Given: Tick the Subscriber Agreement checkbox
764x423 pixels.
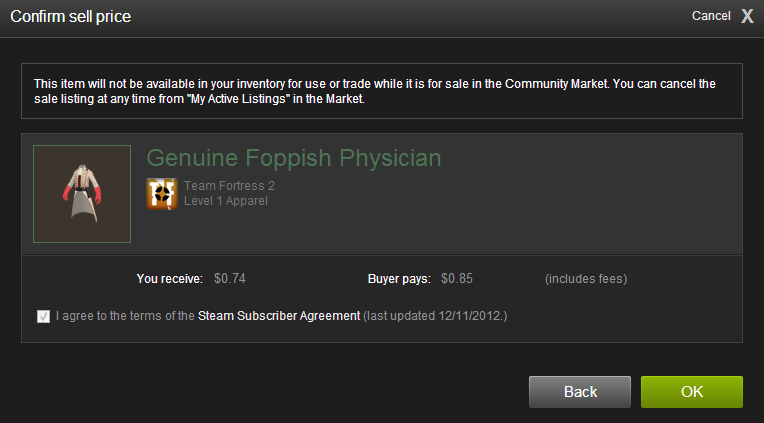Looking at the screenshot, I should pos(43,316).
